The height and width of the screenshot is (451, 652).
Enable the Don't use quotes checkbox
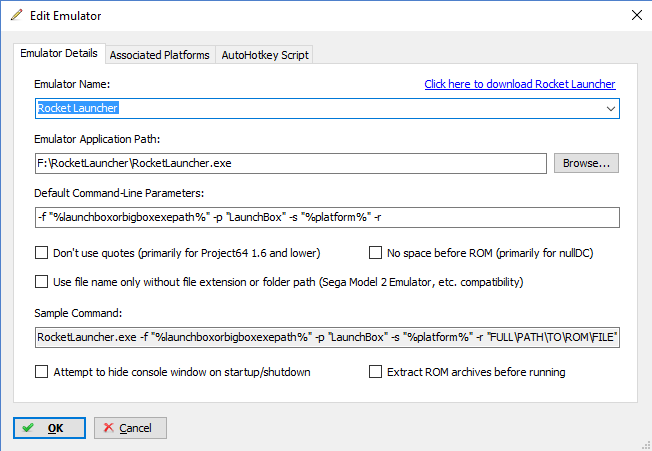point(42,253)
